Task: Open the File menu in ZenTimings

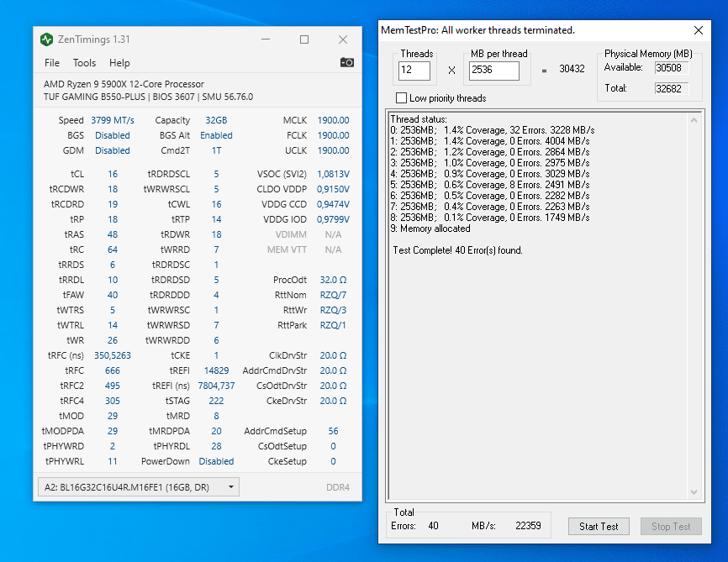Action: click(52, 63)
